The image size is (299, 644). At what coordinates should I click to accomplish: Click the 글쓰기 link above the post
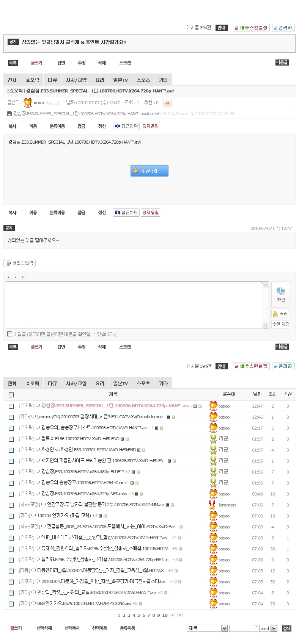pyautogui.click(x=36, y=63)
